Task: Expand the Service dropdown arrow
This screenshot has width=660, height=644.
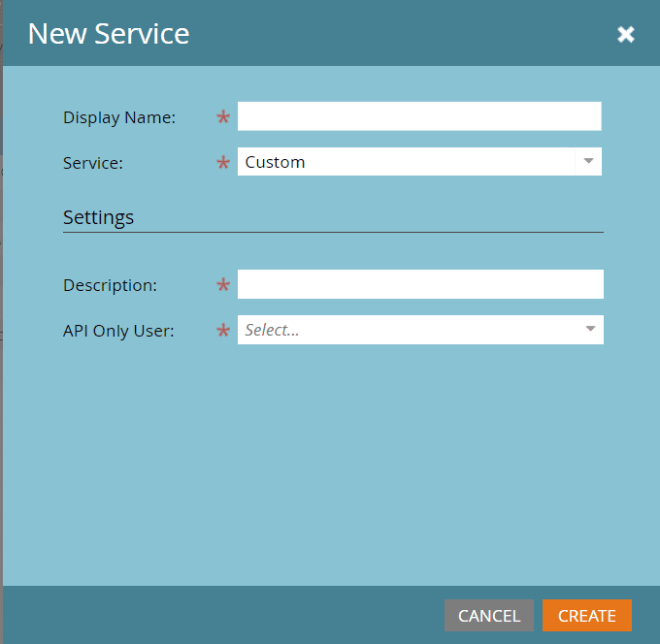Action: coord(588,162)
